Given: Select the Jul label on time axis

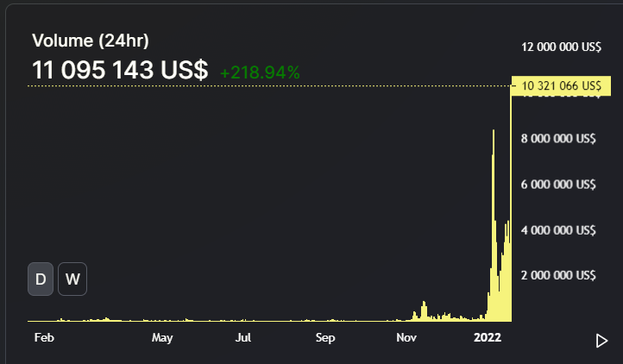Looking at the screenshot, I should [243, 337].
